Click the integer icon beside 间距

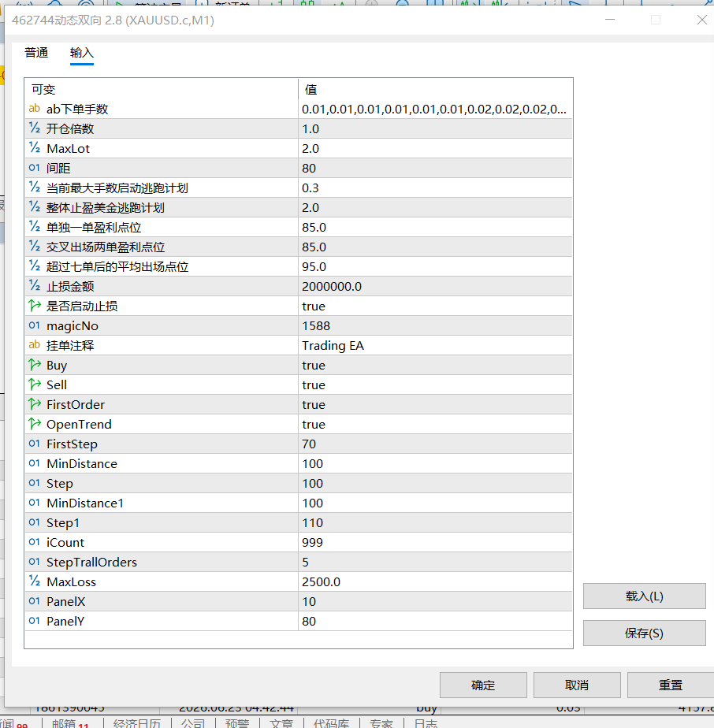(x=35, y=168)
